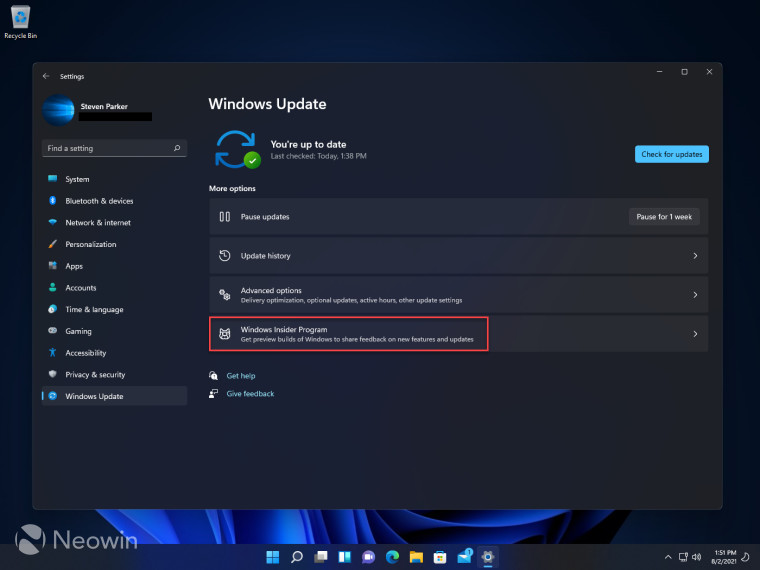The width and height of the screenshot is (760, 570).
Task: Select Windows Update in the sidebar
Action: coord(114,396)
